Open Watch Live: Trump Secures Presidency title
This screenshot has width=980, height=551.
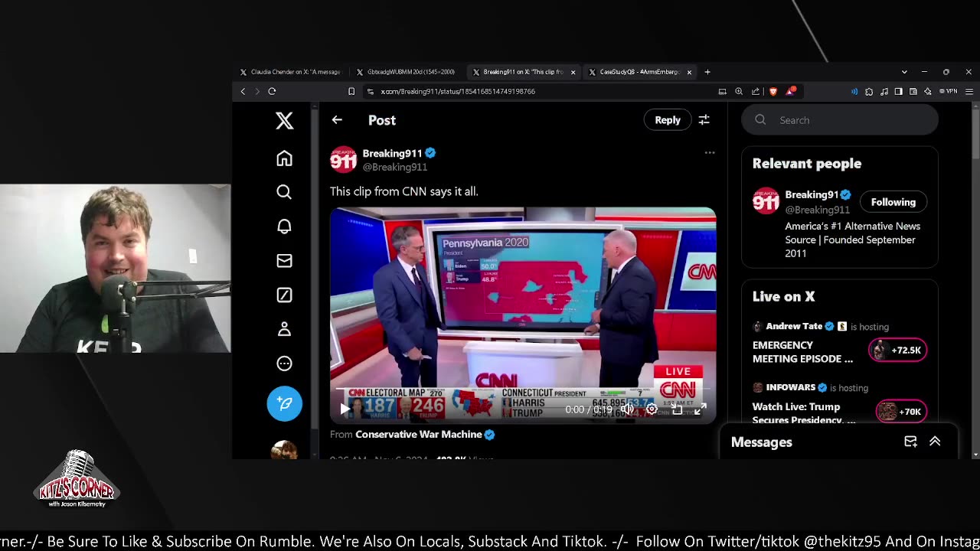coord(804,413)
